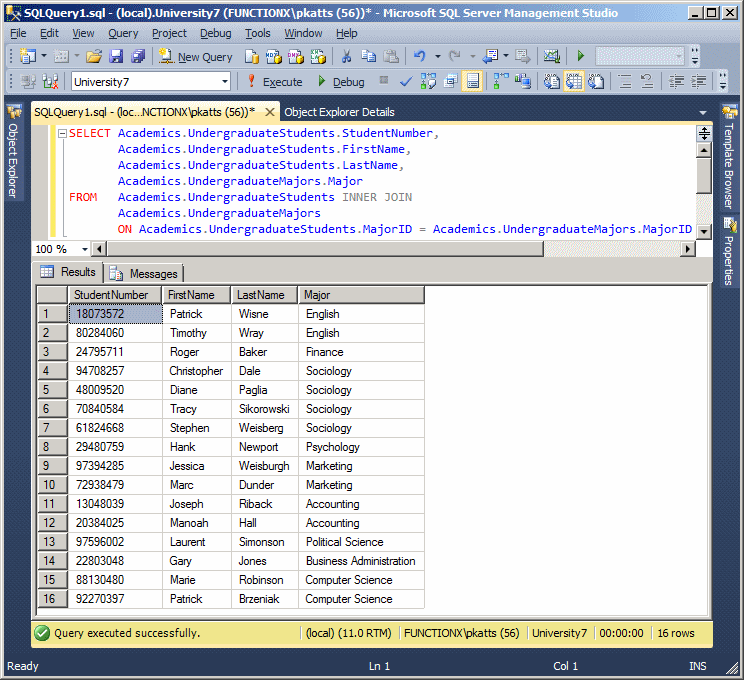Click the Activity Monitor icon
The image size is (744, 680).
[552, 56]
